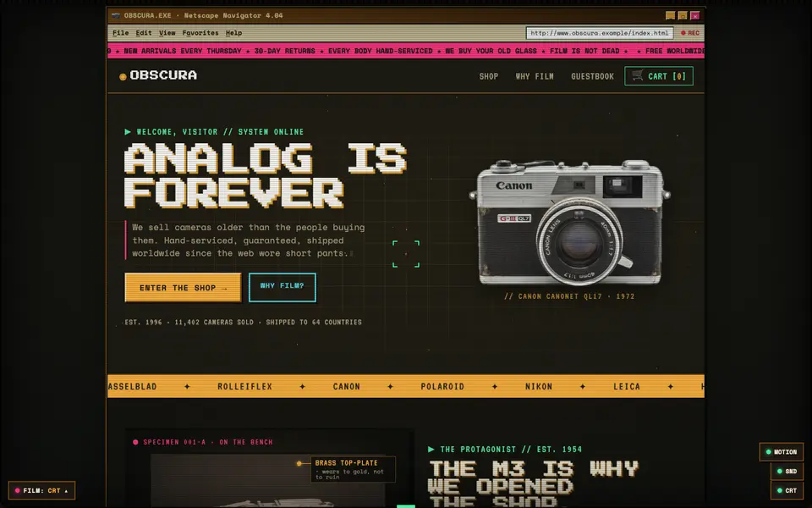812x508 pixels.
Task: Open the GUESTBOOK link
Action: click(x=592, y=76)
